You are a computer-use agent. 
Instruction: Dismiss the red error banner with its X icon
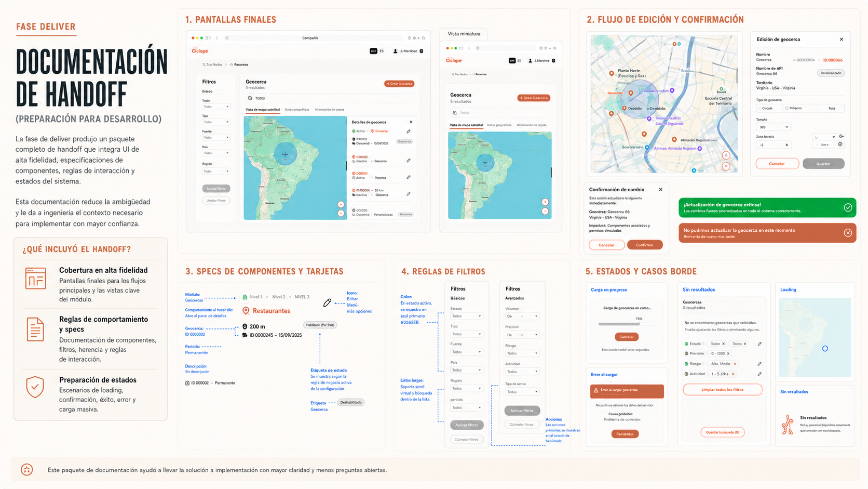coord(848,233)
